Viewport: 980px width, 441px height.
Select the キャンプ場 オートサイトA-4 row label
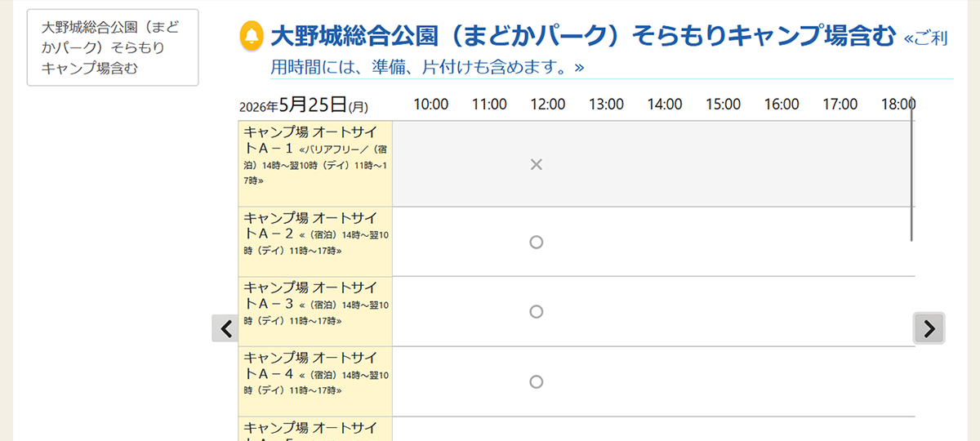[315, 381]
